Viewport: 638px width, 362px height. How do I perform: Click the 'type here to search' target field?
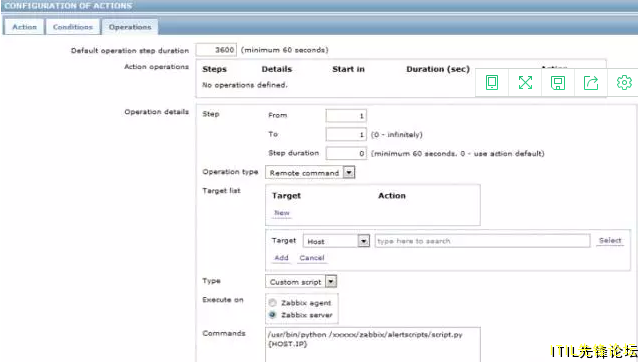pos(482,241)
